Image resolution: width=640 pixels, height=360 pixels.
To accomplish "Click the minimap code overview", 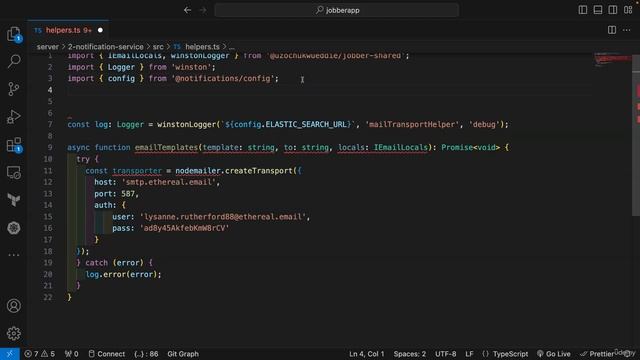I will point(612,60).
